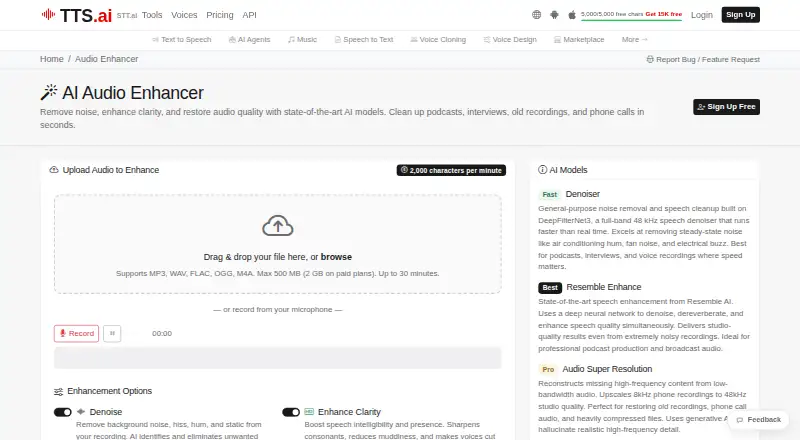Image resolution: width=800 pixels, height=440 pixels.
Task: Click the sparkle icon beside Denoise
Action: (81, 411)
